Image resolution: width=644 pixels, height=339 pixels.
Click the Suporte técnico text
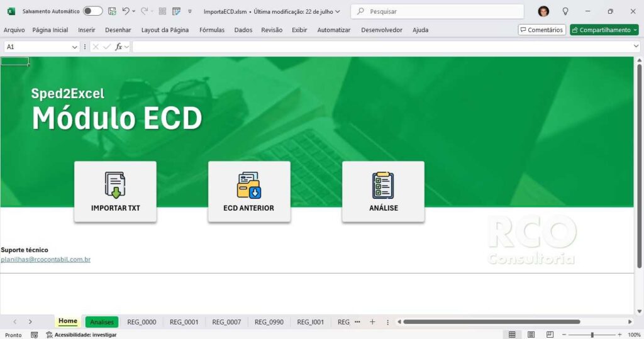tap(25, 250)
